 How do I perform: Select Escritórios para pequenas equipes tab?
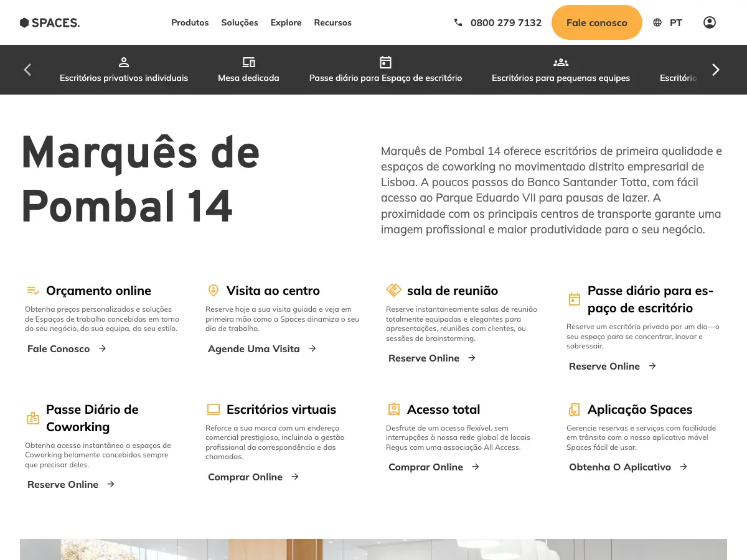561,78
